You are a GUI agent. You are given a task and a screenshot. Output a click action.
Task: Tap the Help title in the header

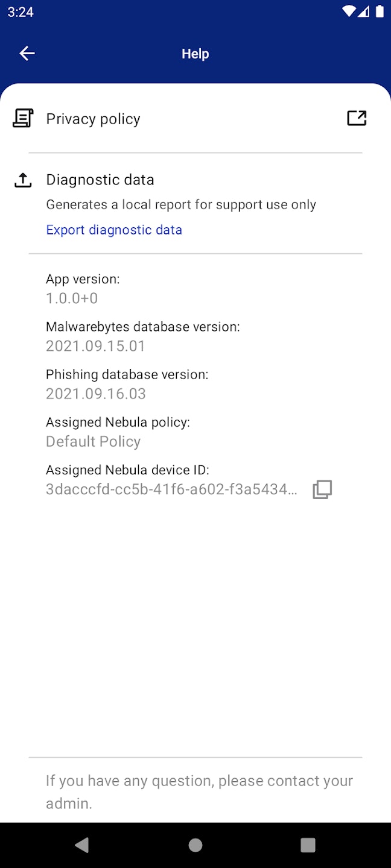195,53
